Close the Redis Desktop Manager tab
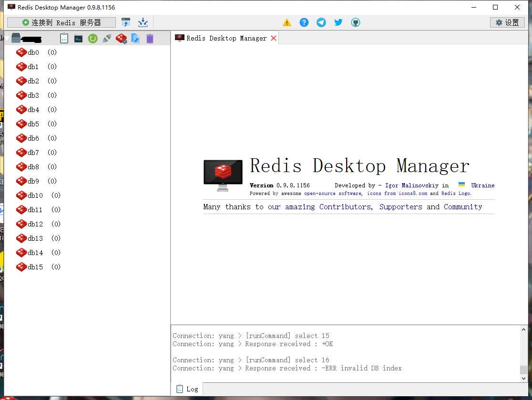This screenshot has width=532, height=400. [274, 38]
